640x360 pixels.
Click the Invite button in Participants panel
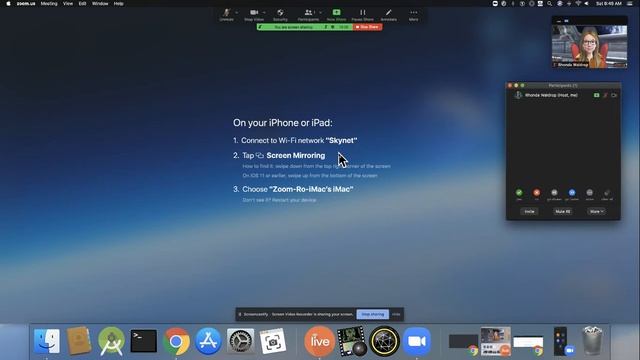[x=529, y=211]
